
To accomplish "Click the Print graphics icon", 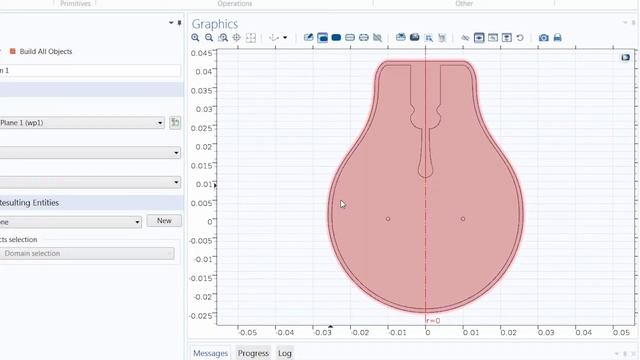I will [558, 38].
